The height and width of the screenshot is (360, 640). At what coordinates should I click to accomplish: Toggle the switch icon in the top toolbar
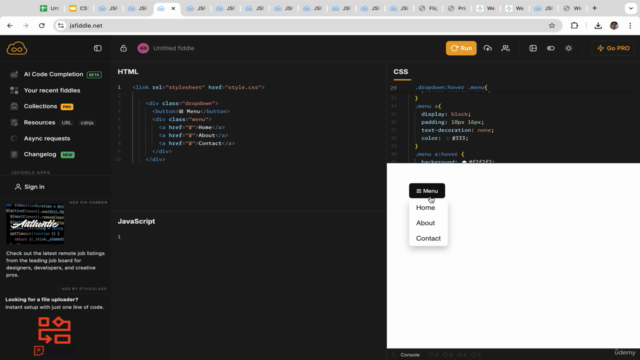(551, 48)
